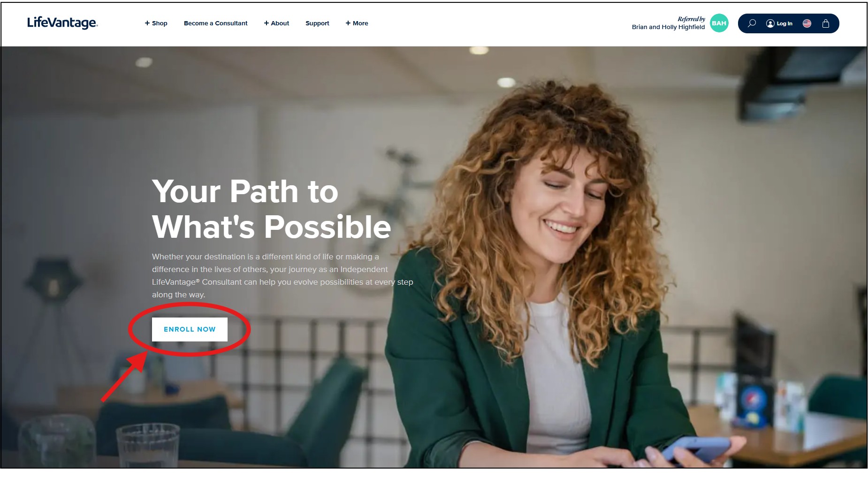Click the "Referred by" label
Screen dimensions: 868x492
691,19
